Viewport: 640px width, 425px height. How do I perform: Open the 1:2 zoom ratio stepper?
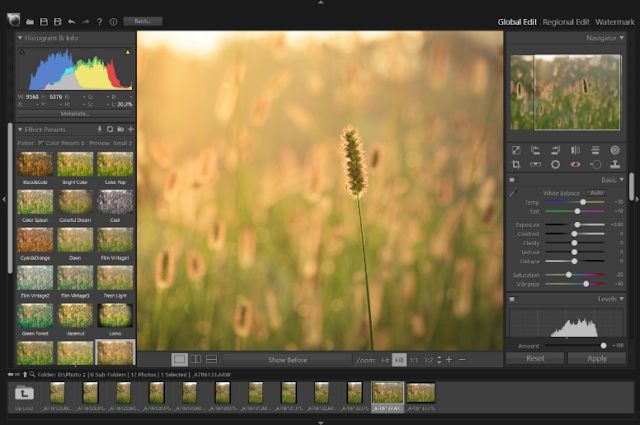[x=439, y=360]
